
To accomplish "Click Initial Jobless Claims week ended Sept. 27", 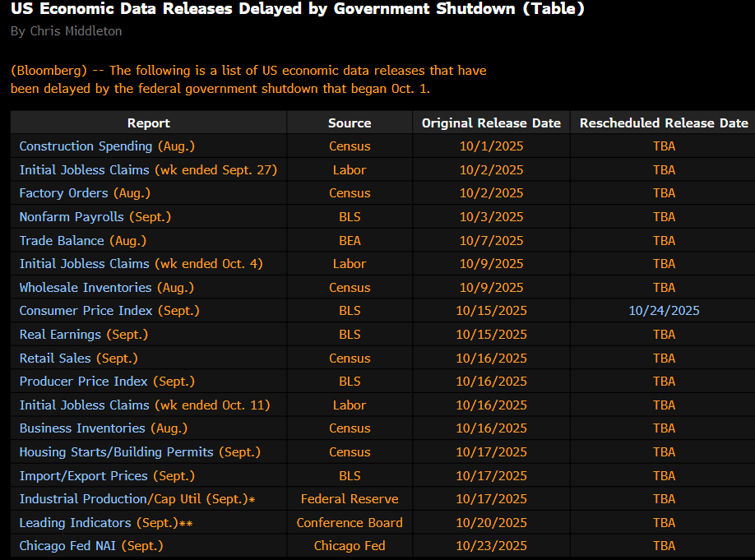I will coord(86,170).
